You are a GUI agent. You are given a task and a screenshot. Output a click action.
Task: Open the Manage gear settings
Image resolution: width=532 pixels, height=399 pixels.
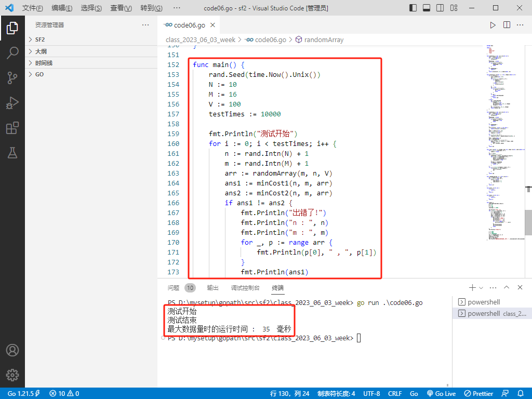(12, 375)
